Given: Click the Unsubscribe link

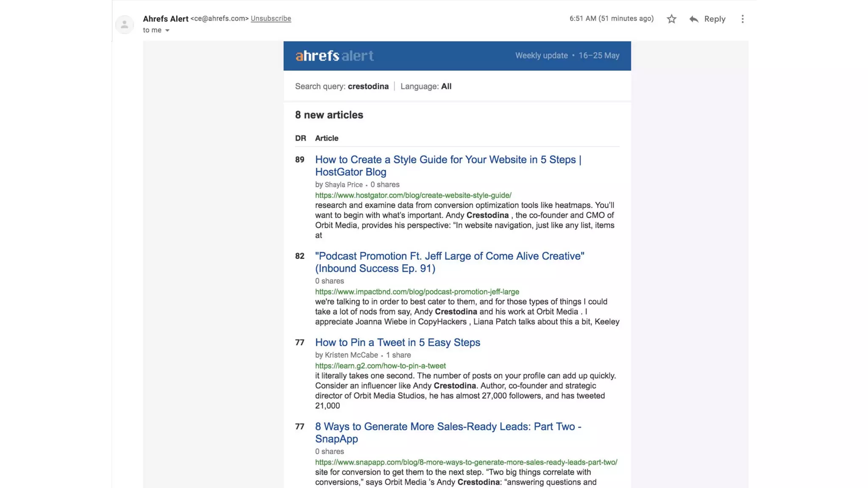Looking at the screenshot, I should pos(270,19).
